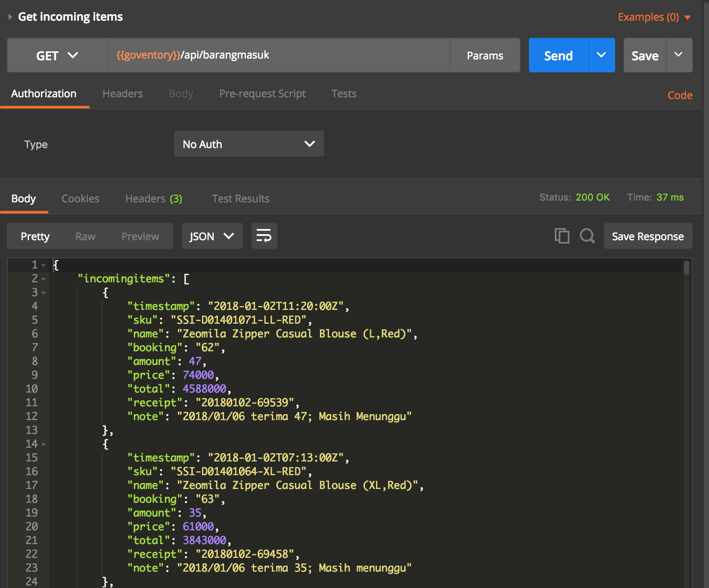709x588 pixels.
Task: Click the Params button
Action: click(485, 55)
